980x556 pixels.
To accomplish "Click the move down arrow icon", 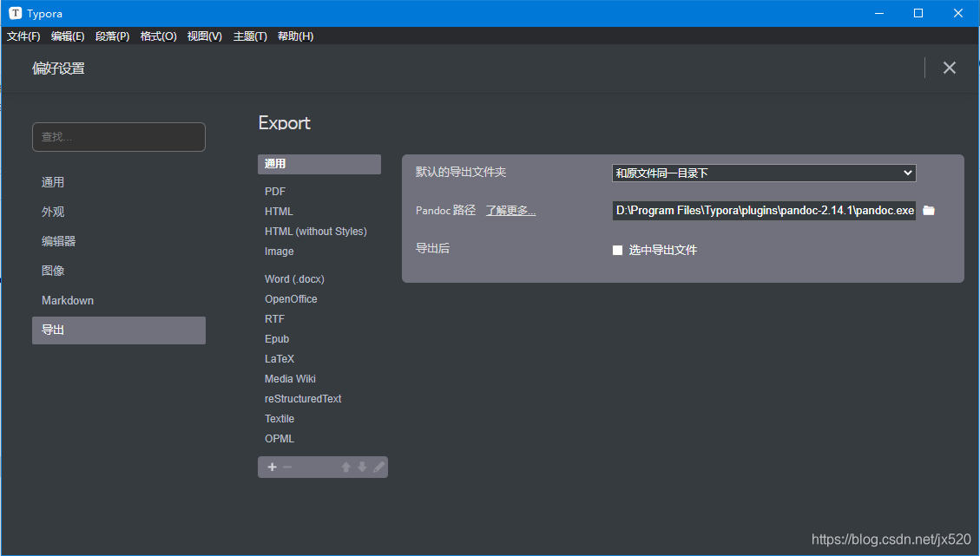I will (x=362, y=468).
